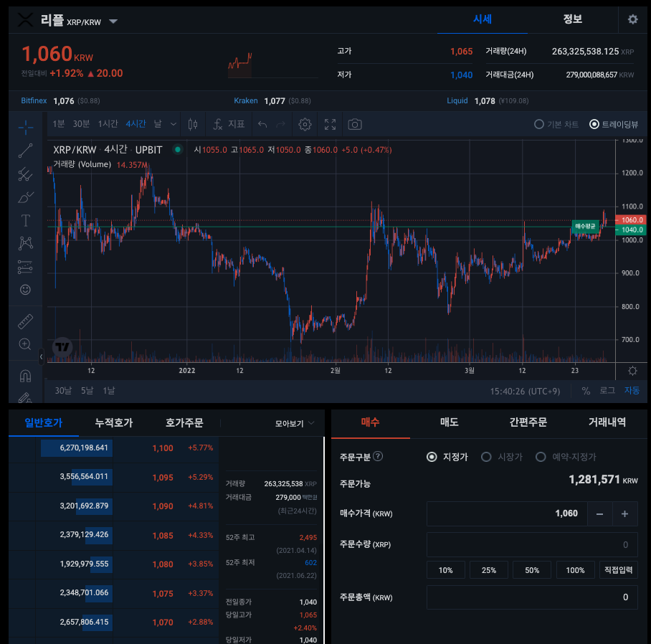
Task: Open the 모아보기 dropdown
Action: 295,424
